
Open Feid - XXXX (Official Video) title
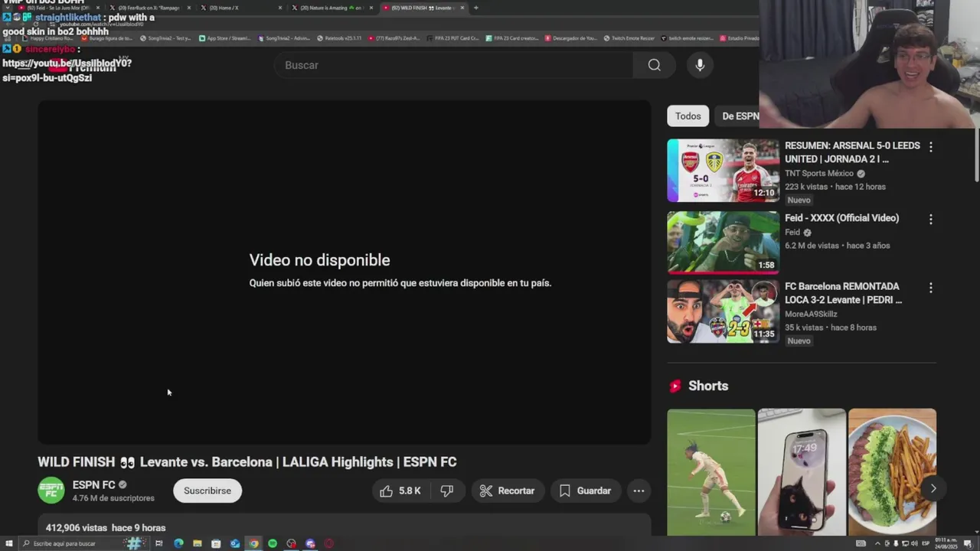point(841,218)
